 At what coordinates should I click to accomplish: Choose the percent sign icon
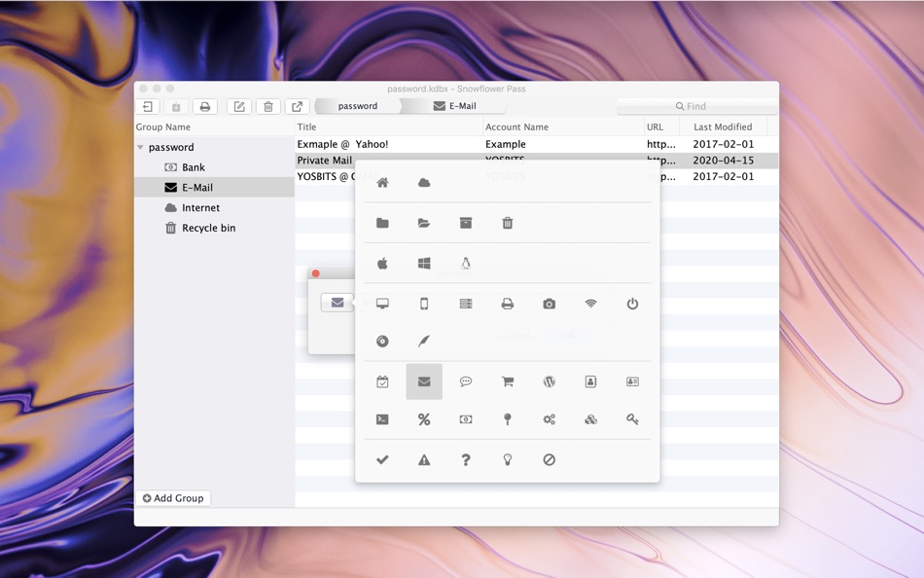coord(424,419)
